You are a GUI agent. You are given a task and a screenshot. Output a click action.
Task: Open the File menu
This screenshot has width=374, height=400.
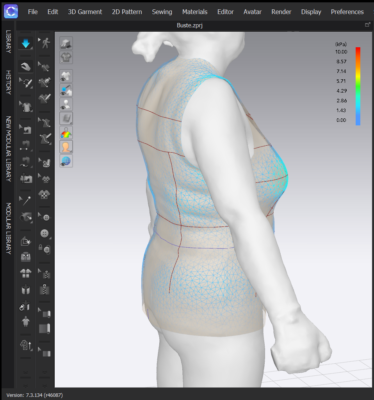33,12
